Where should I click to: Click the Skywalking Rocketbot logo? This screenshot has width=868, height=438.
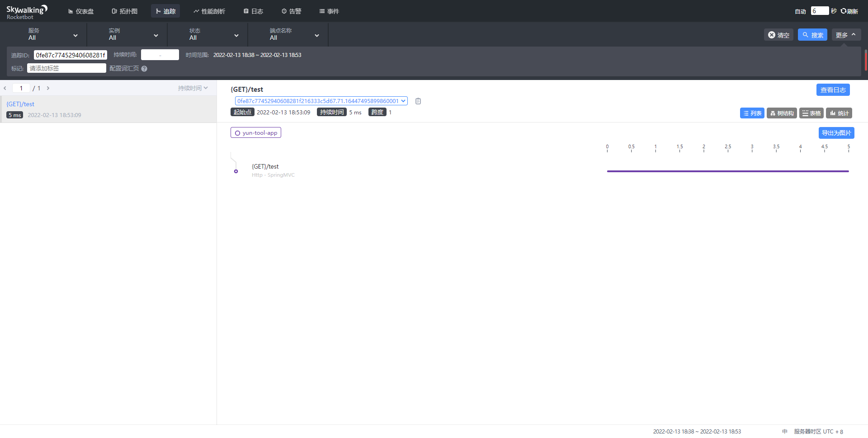click(x=27, y=12)
